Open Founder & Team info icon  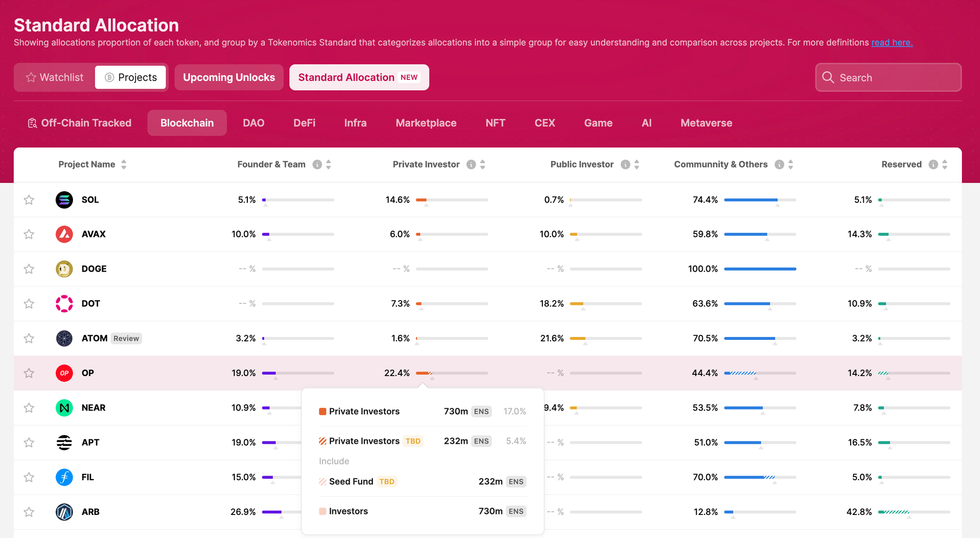coord(317,165)
